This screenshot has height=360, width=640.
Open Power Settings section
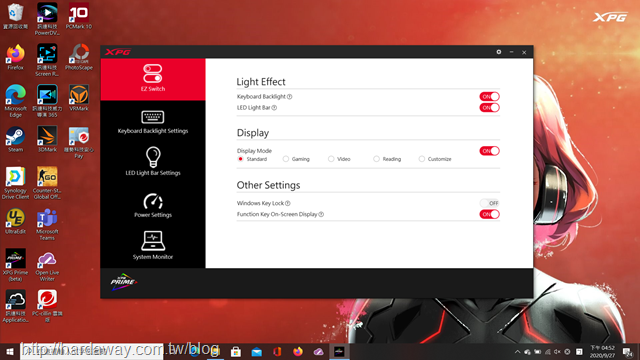click(153, 205)
